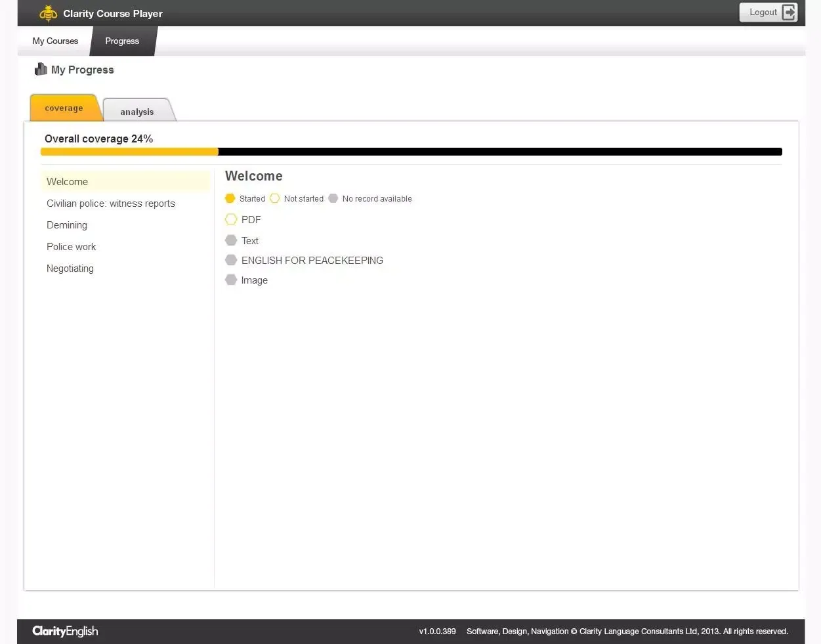Click the gray hexagon beside Text
The image size is (821, 644).
tap(231, 240)
